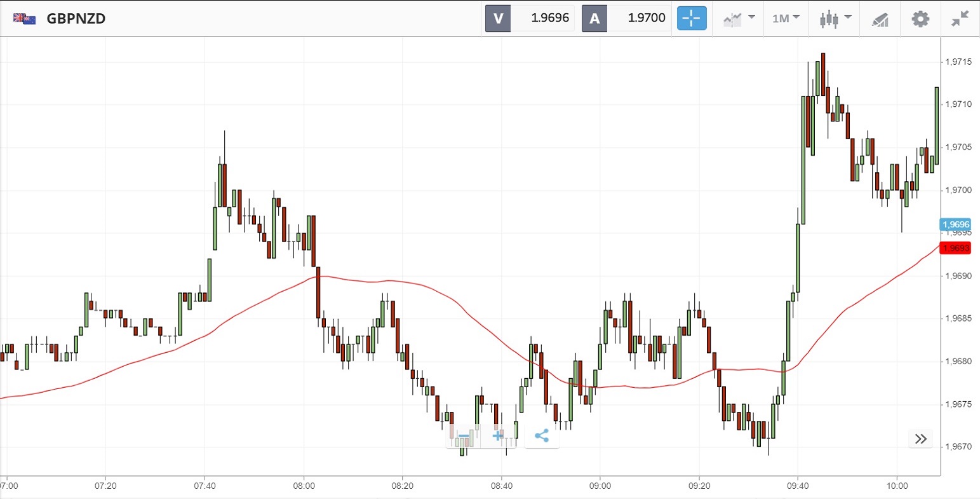The image size is (980, 499).
Task: Open chart settings gear
Action: tap(920, 18)
